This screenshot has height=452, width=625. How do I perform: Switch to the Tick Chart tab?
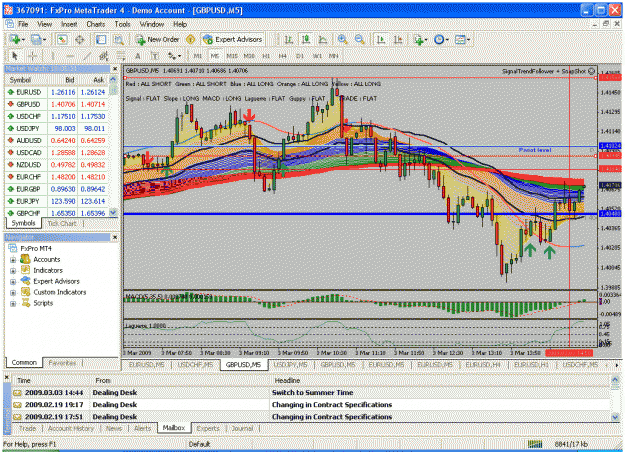[x=62, y=223]
